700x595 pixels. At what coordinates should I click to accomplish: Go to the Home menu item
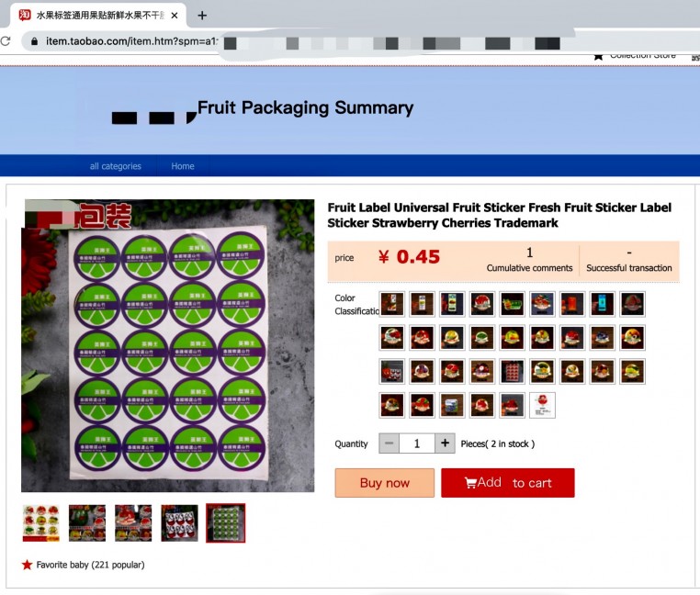183,166
